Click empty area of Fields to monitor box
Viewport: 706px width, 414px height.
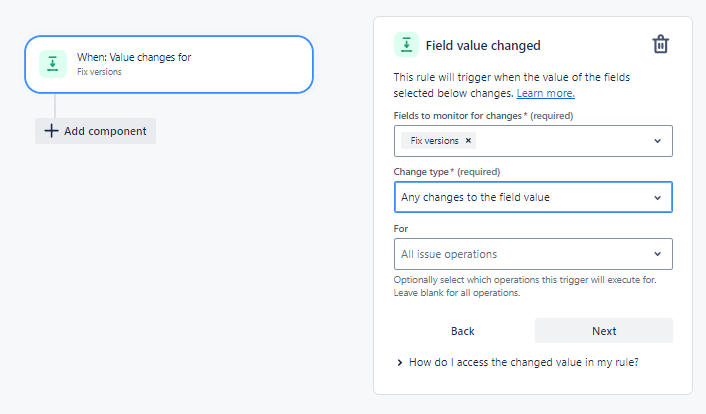pos(563,141)
